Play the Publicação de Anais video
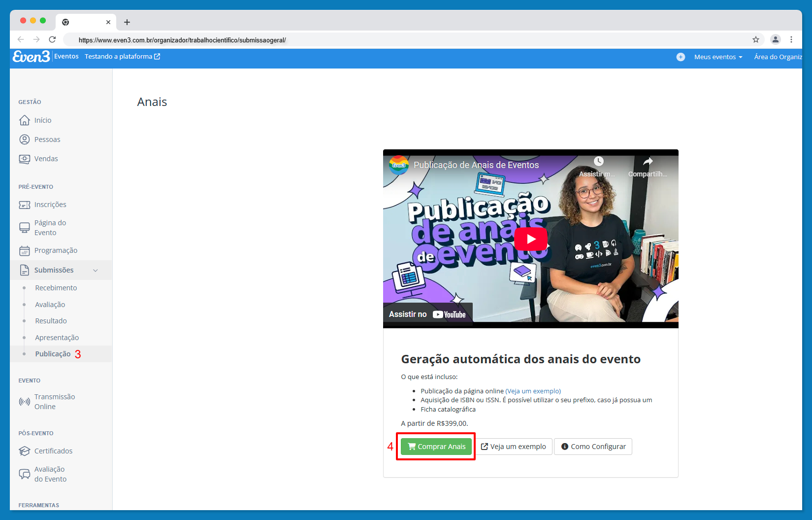This screenshot has height=520, width=812. [x=531, y=239]
